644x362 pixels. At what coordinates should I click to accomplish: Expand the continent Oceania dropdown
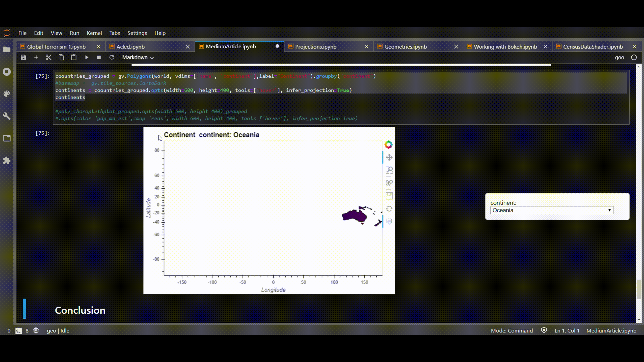pyautogui.click(x=552, y=210)
